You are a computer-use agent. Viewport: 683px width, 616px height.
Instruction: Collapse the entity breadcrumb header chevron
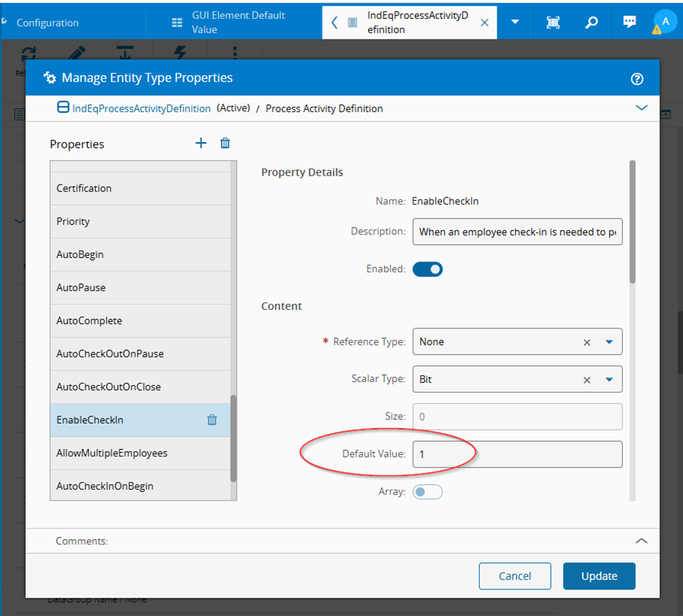point(640,108)
